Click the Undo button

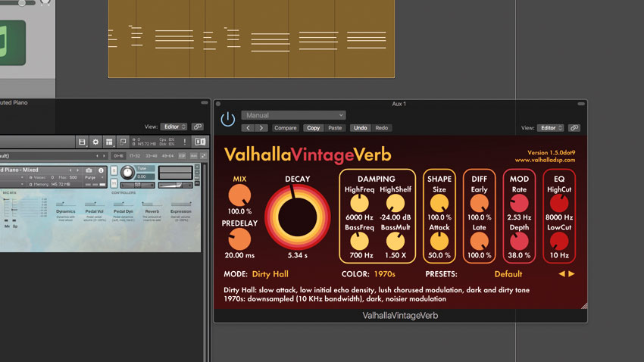click(x=360, y=128)
